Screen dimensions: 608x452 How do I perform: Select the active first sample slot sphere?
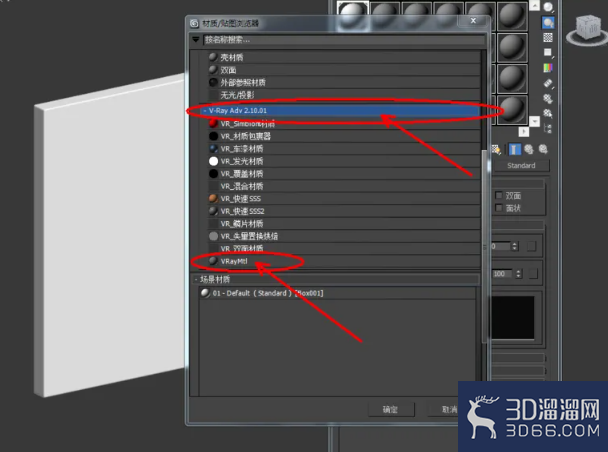click(x=353, y=16)
